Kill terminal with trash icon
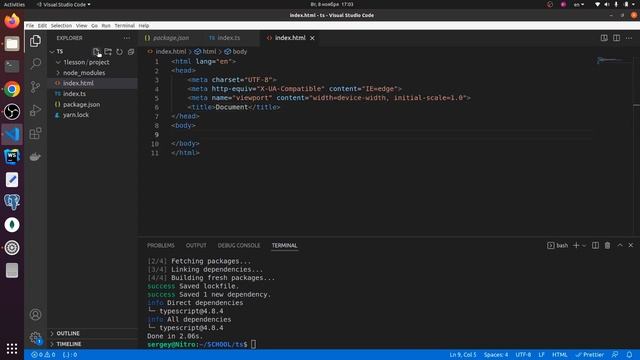This screenshot has width=640, height=360. click(x=607, y=245)
